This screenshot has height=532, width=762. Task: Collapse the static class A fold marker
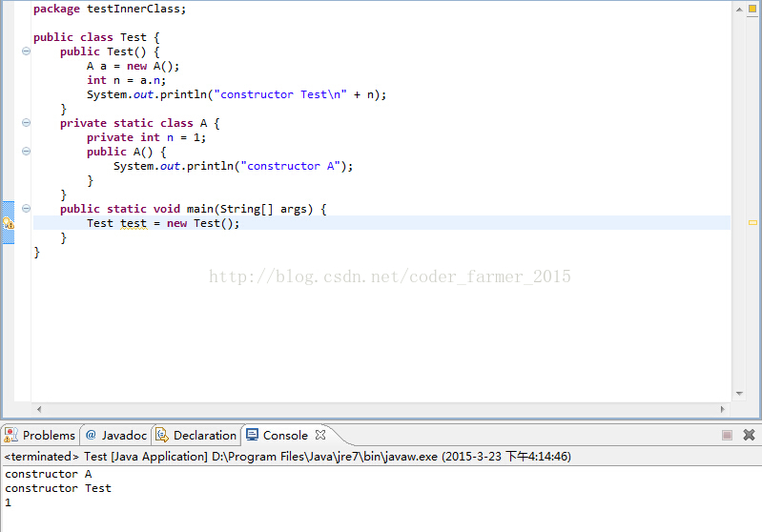[x=27, y=122]
